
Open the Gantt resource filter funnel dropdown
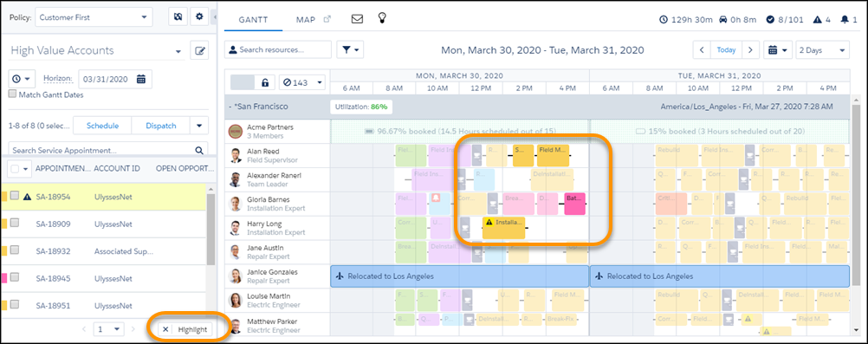(x=350, y=50)
